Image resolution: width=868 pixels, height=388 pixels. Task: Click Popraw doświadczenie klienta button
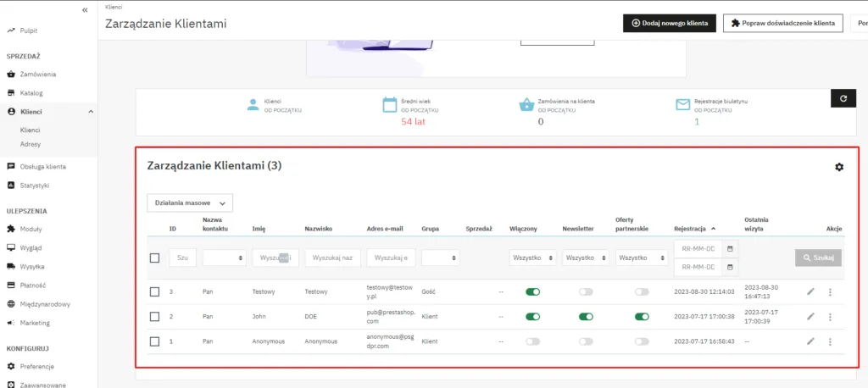(x=782, y=23)
